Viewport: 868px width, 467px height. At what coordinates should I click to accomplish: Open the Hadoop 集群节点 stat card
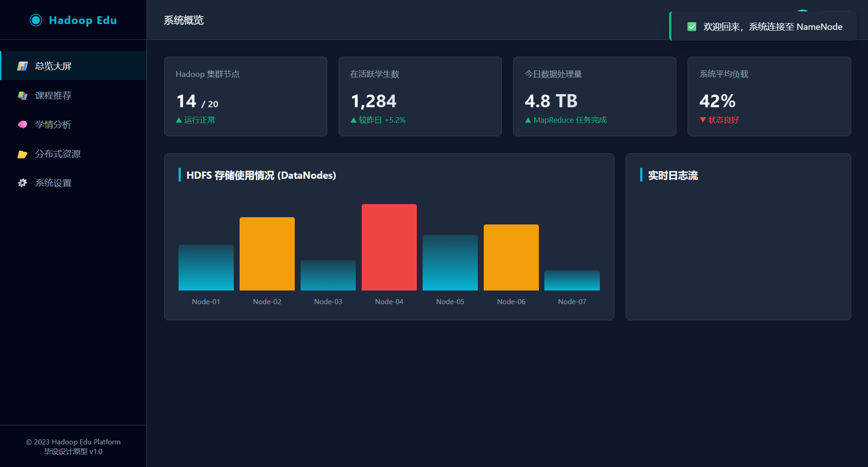pyautogui.click(x=245, y=96)
